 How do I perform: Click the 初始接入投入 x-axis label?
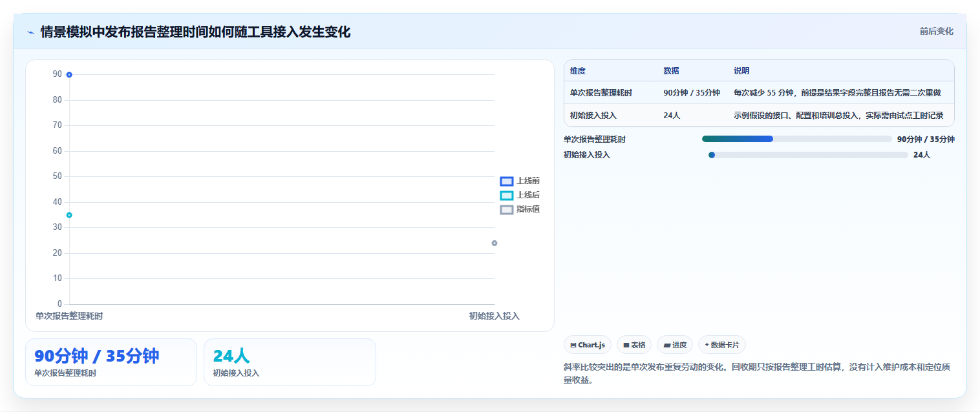pyautogui.click(x=495, y=316)
